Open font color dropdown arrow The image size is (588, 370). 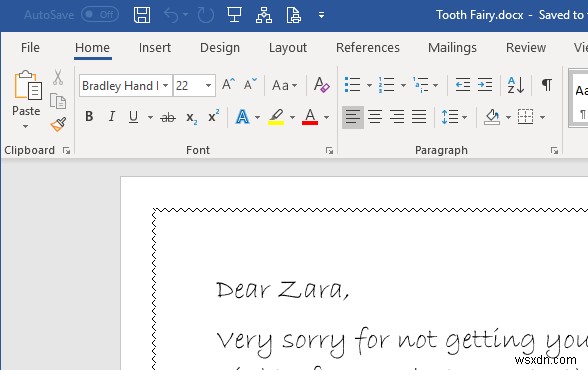coord(326,117)
